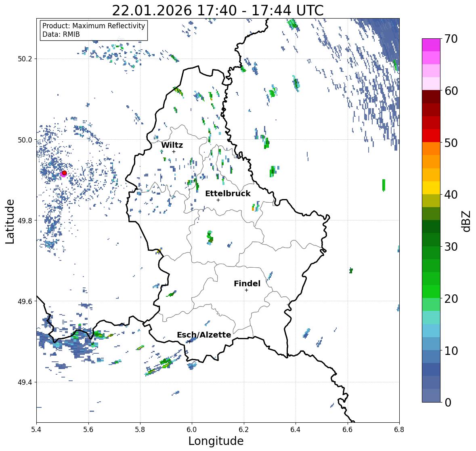Image resolution: width=476 pixels, height=451 pixels.
Task: Click the 5.8 longitude tick label
Action: click(x=140, y=430)
